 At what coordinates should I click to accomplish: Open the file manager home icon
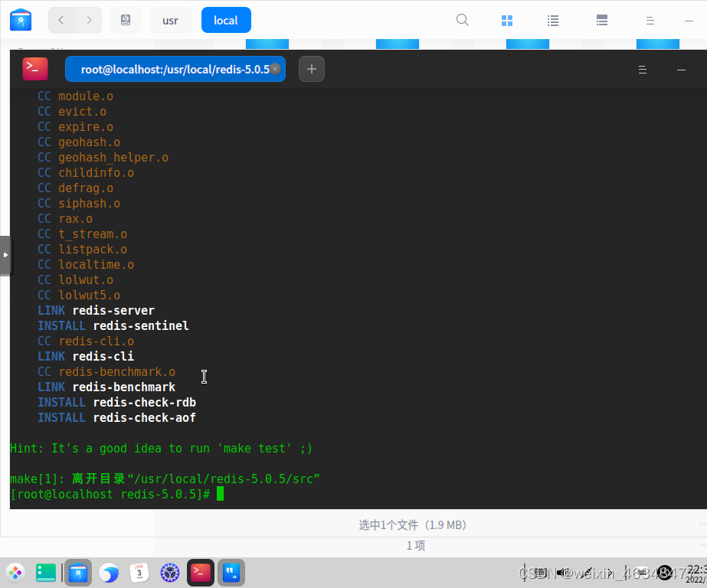(21, 20)
